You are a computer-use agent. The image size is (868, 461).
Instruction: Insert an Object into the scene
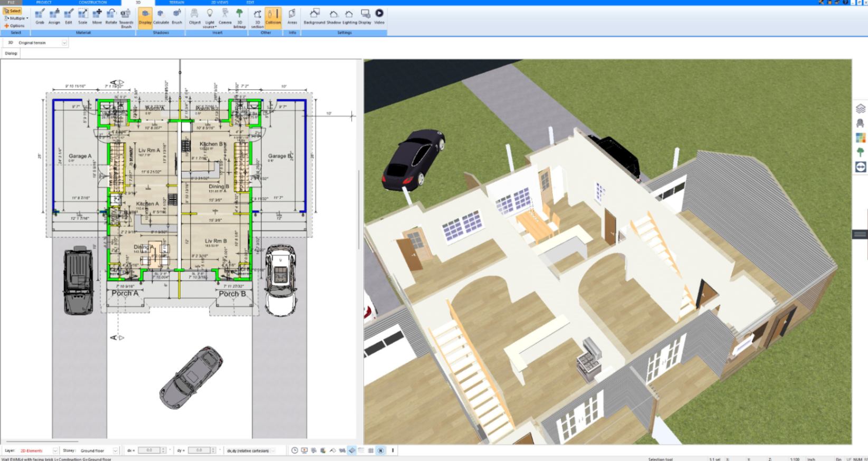coord(195,17)
